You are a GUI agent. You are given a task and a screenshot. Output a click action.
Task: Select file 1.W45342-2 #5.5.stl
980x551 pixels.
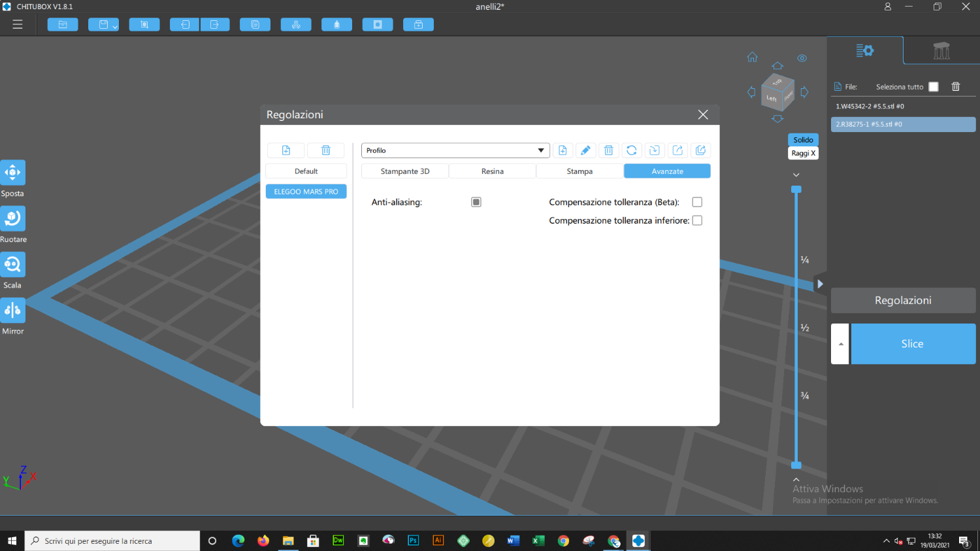[x=904, y=106]
